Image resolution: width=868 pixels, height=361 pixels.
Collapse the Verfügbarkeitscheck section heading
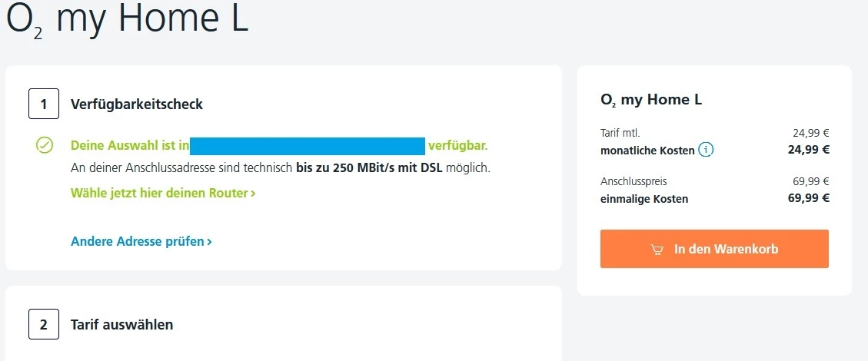tap(137, 104)
